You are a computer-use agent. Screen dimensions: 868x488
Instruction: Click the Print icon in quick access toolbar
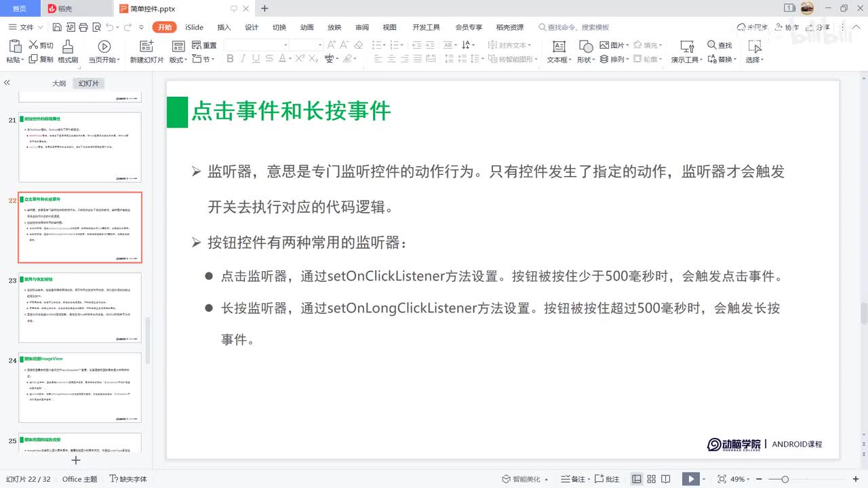(83, 27)
